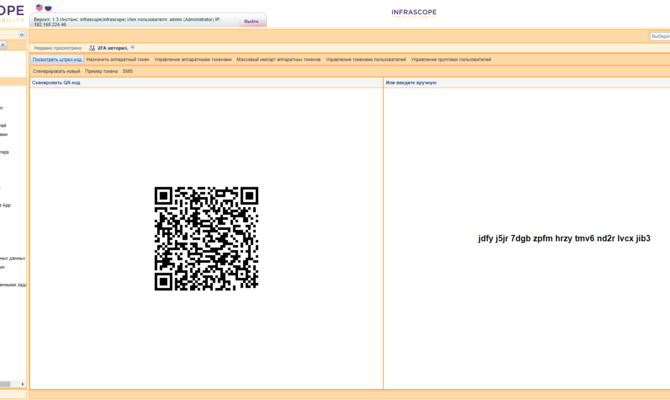Viewport: 670px width, 400px height.
Task: Click the right arrow of sidebar horizontal scrollbar
Action: [23, 384]
